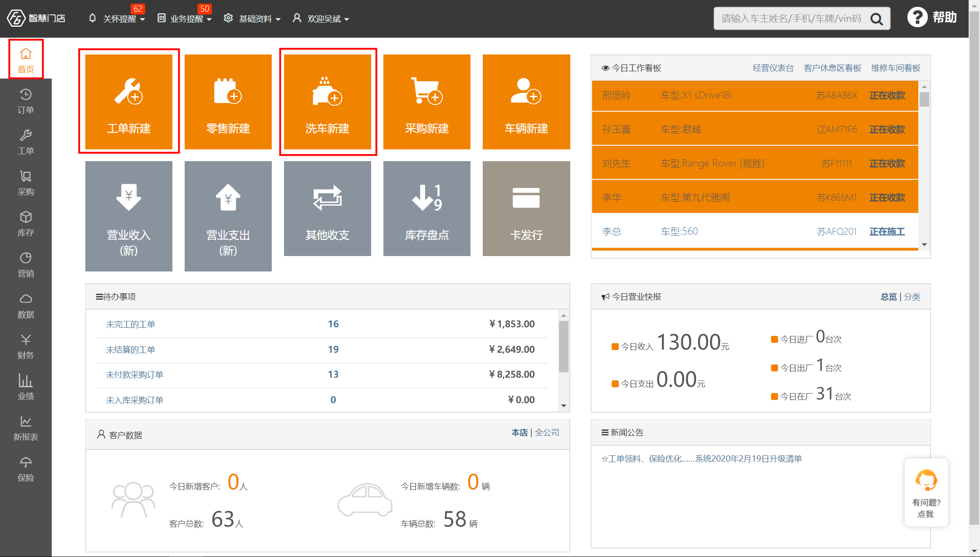Click plate 苏AFQ201 in work board
This screenshot has height=557, width=980.
[837, 232]
